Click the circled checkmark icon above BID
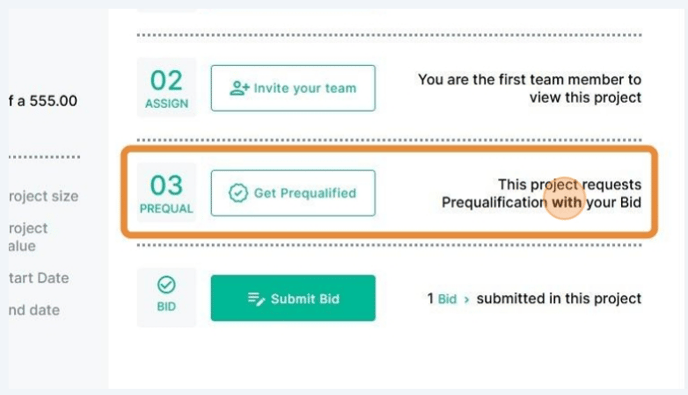Image resolution: width=688 pixels, height=395 pixels. [x=166, y=285]
